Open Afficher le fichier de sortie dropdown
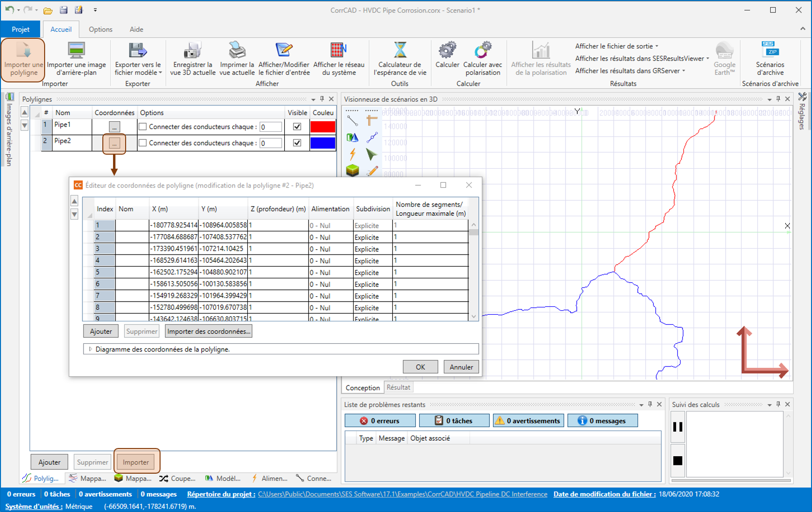The height and width of the screenshot is (512, 812). coord(617,46)
